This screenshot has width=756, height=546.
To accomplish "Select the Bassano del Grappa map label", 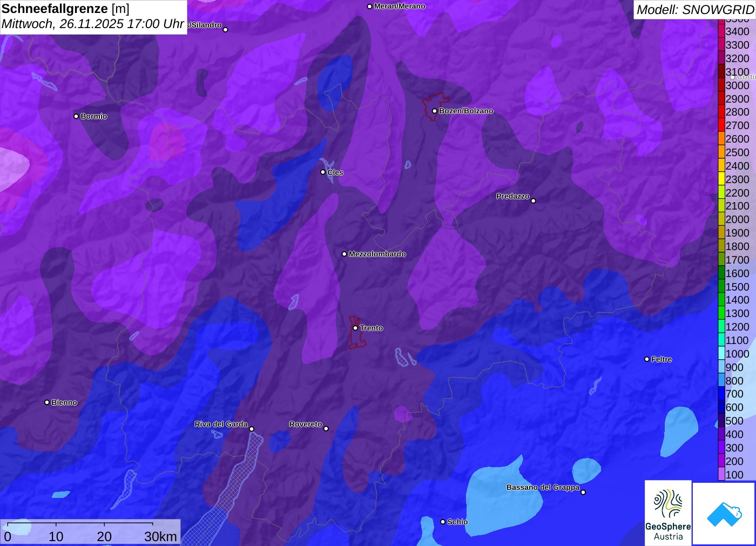I will point(543,487).
